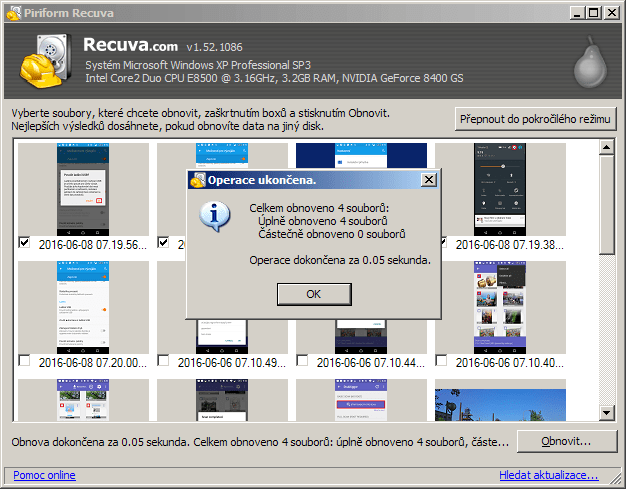Select thumbnail of 2016-06-08 07.20.00 file
Screen dimensions: 626x489
point(83,307)
